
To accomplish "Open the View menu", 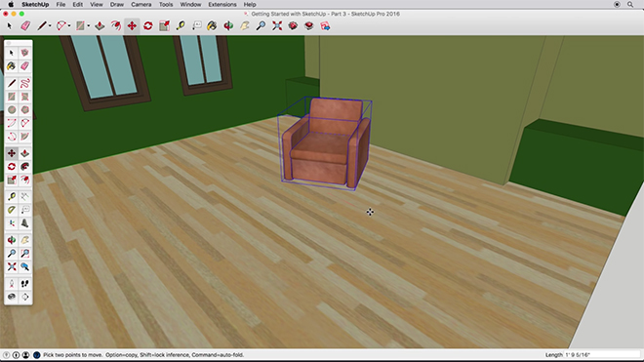I will click(97, 5).
